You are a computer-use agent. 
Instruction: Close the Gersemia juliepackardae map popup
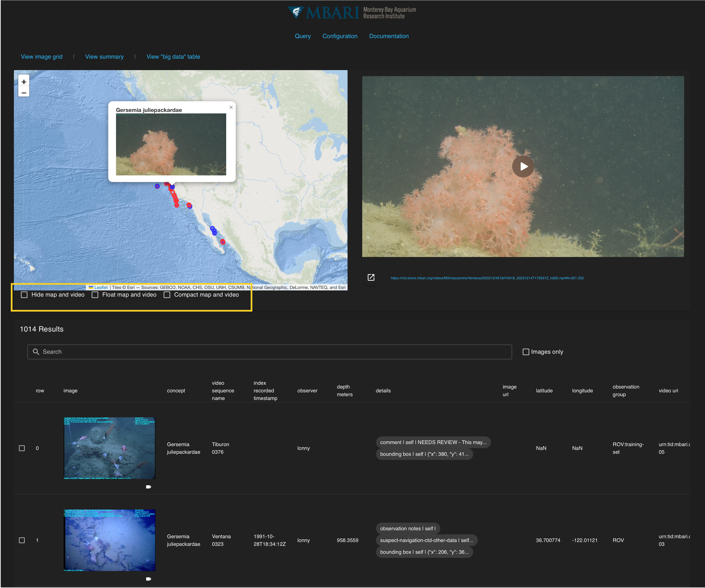pos(231,107)
